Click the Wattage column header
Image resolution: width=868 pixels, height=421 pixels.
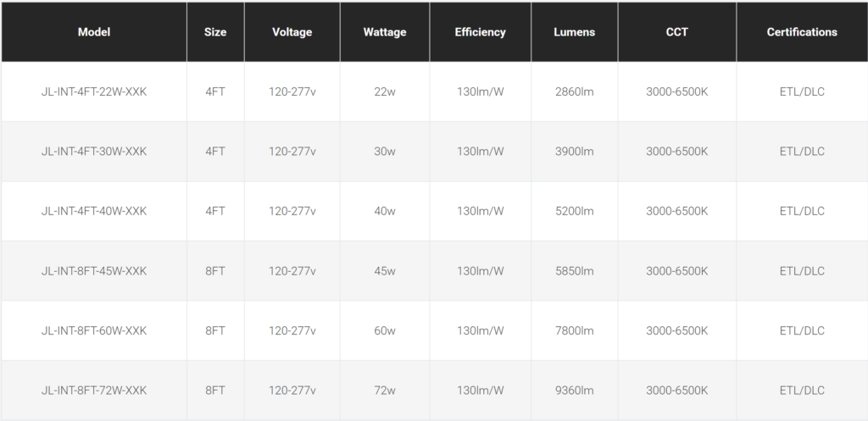(x=385, y=32)
